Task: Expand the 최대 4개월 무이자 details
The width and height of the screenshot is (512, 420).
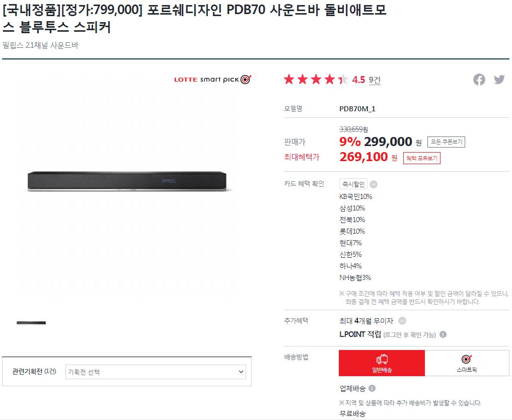Action: (402, 321)
